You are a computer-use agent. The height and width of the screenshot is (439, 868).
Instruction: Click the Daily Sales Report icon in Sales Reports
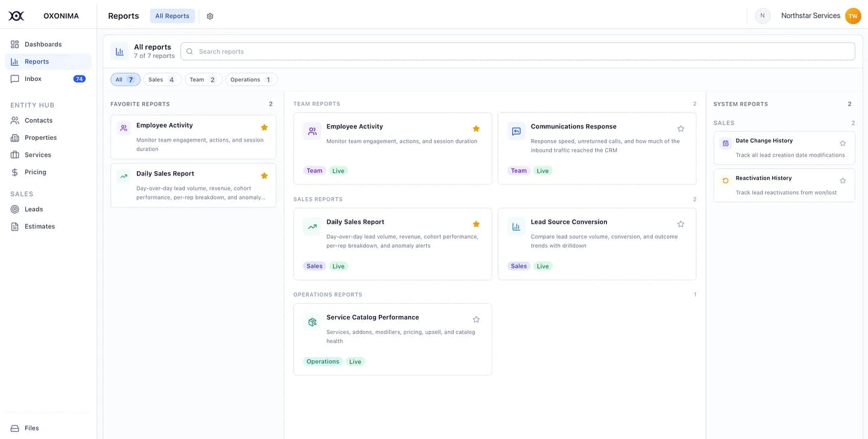point(312,227)
